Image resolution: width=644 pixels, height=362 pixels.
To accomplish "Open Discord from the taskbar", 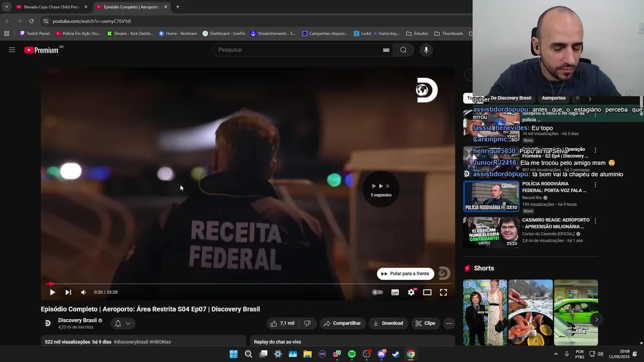I will [381, 354].
